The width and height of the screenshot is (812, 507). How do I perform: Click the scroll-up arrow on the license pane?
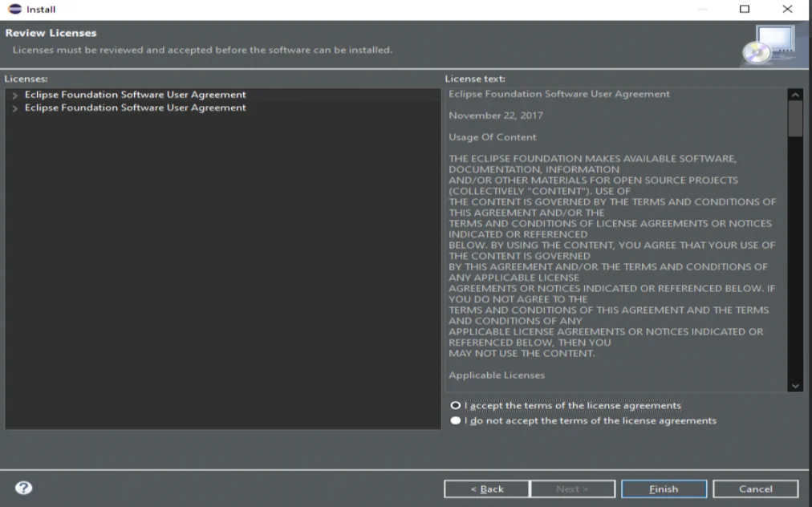point(797,93)
